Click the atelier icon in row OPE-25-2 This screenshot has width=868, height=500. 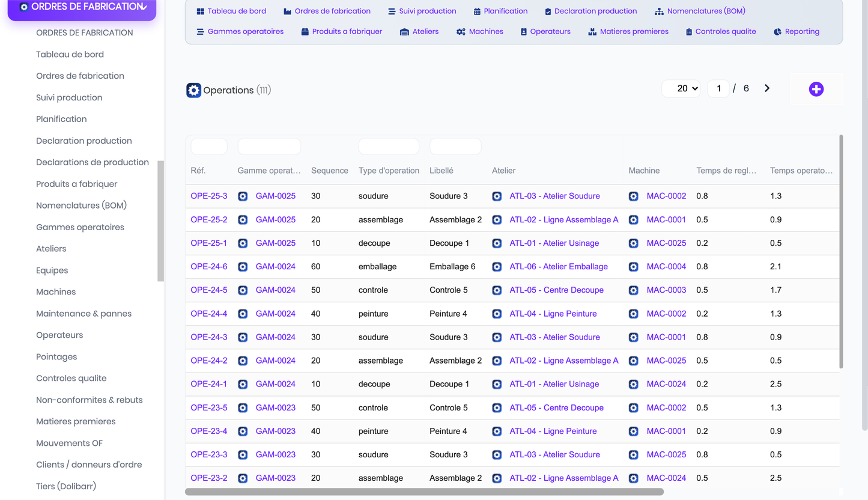[x=497, y=220]
